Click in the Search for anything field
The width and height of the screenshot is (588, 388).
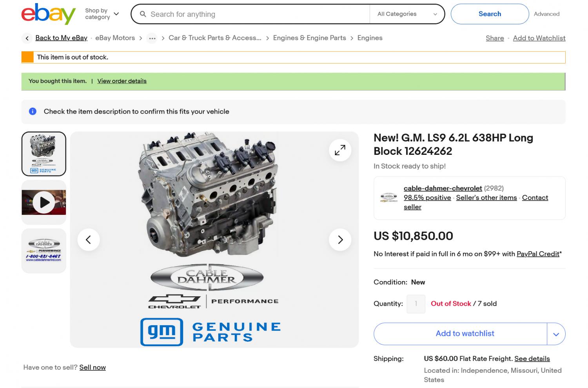coord(255,14)
